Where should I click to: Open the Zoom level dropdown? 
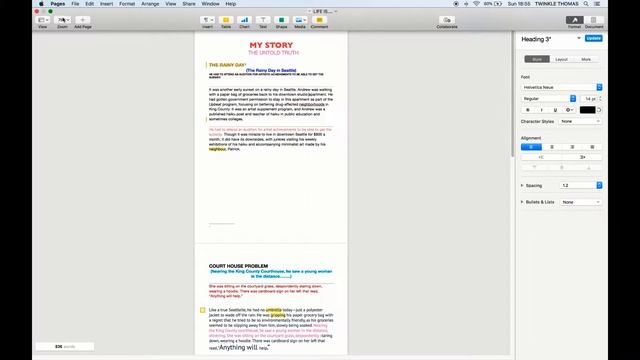(62, 20)
